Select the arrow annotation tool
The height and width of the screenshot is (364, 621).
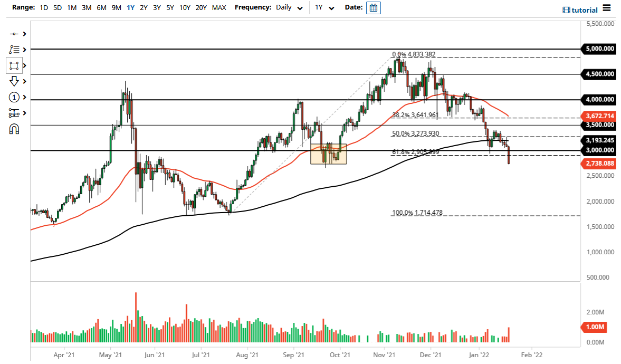tap(15, 81)
